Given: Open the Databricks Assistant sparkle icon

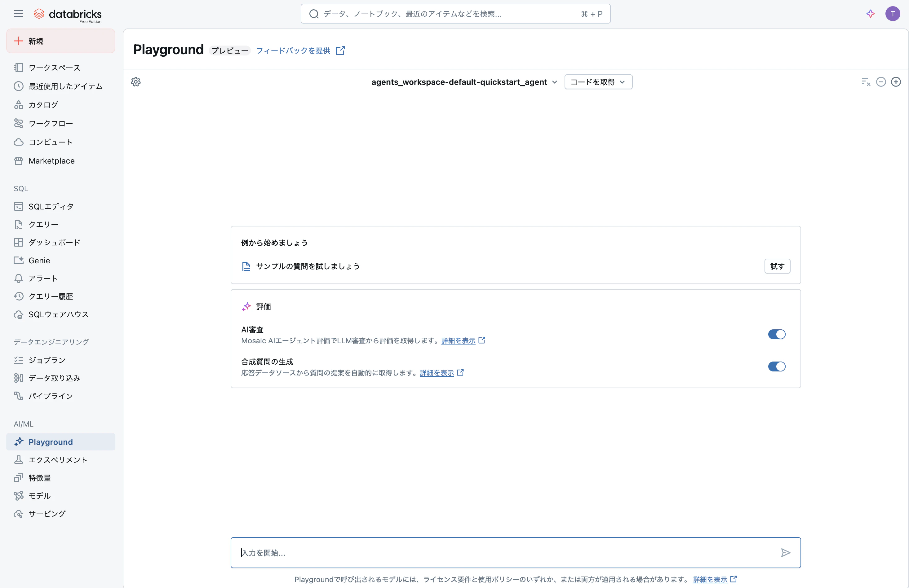Looking at the screenshot, I should pyautogui.click(x=871, y=14).
